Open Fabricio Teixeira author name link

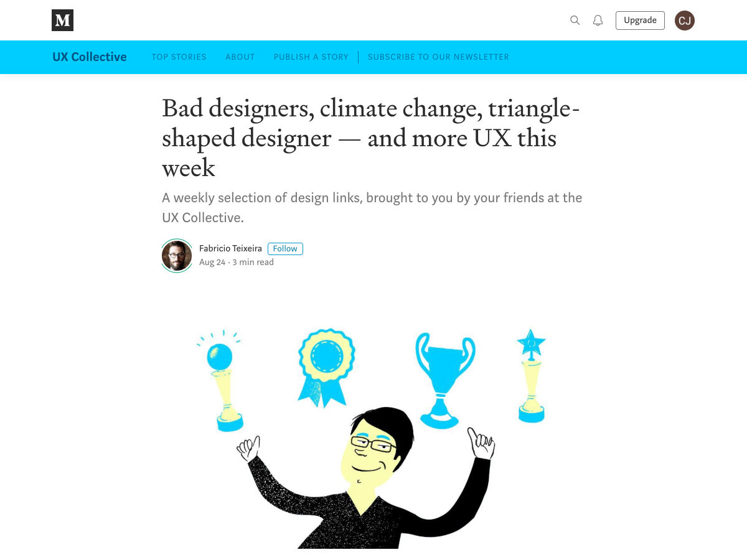point(230,248)
